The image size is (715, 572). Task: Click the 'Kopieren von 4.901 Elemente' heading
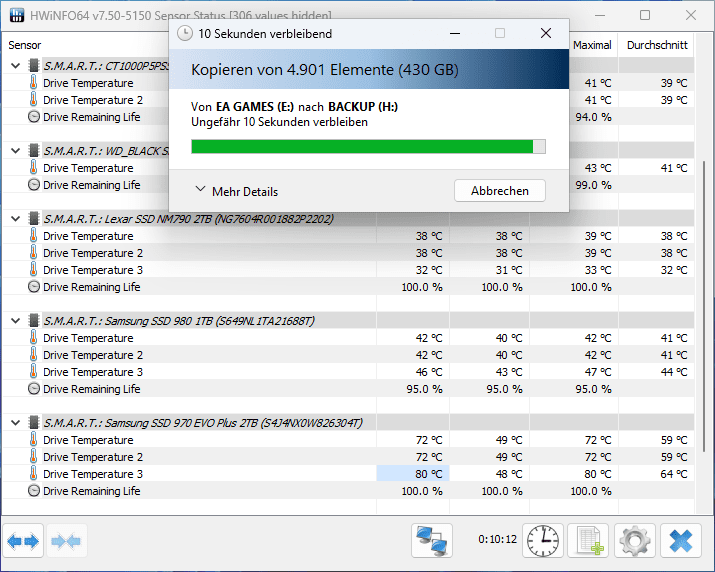[x=325, y=70]
